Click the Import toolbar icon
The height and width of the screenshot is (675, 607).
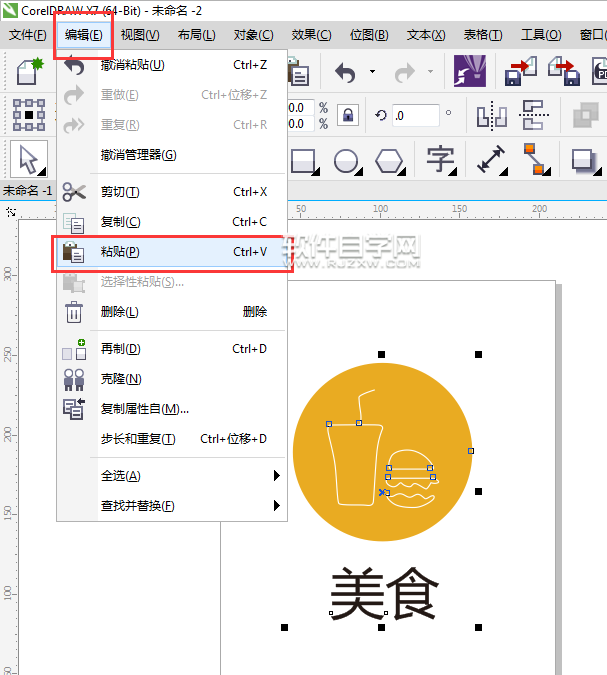520,71
